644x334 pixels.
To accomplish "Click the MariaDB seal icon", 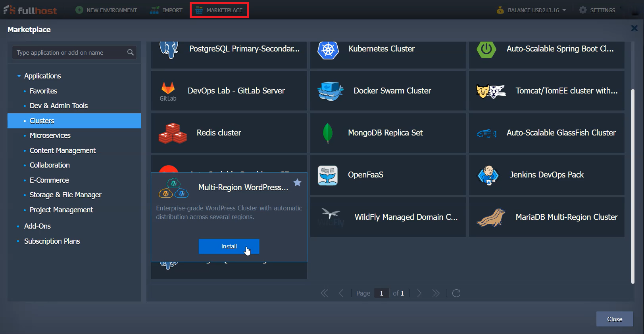I will tap(491, 218).
